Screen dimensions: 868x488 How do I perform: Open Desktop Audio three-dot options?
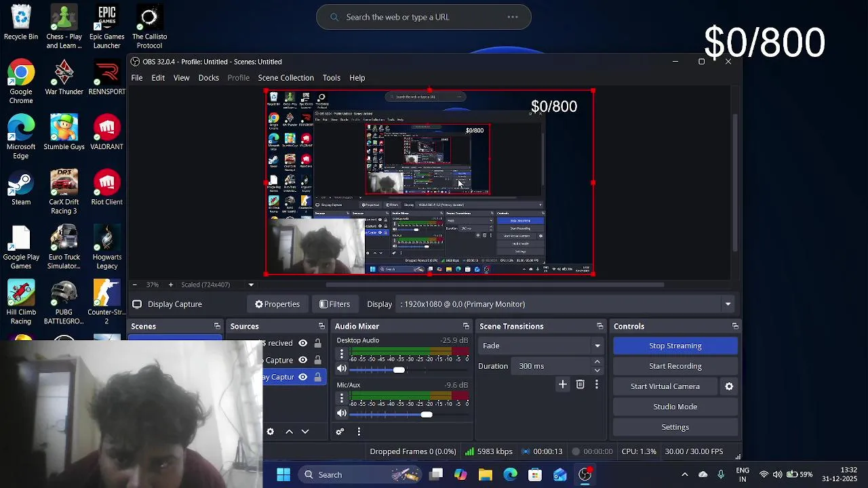click(x=342, y=354)
